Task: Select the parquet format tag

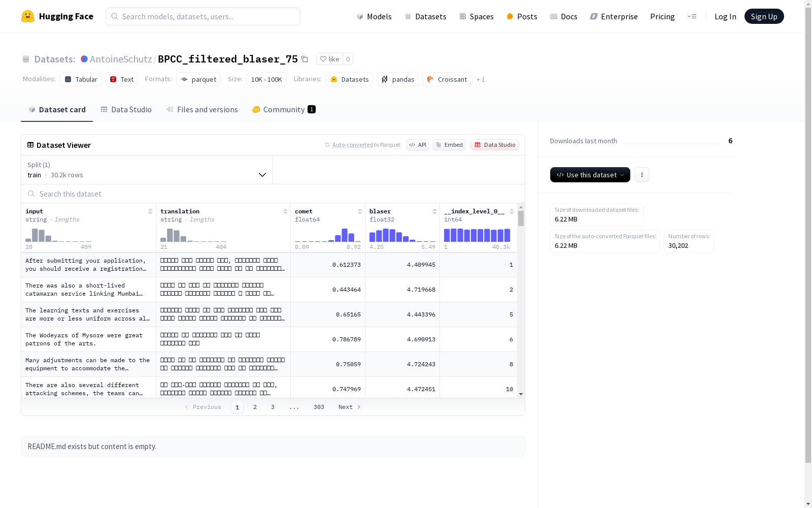Action: coord(198,79)
